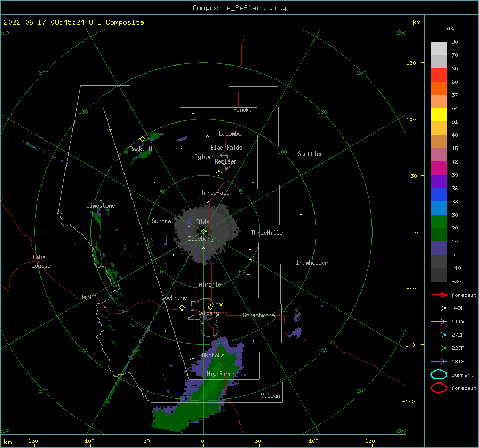Click the dBZ legend heading
Viewport: 479px width, 448px height.
pyautogui.click(x=451, y=28)
